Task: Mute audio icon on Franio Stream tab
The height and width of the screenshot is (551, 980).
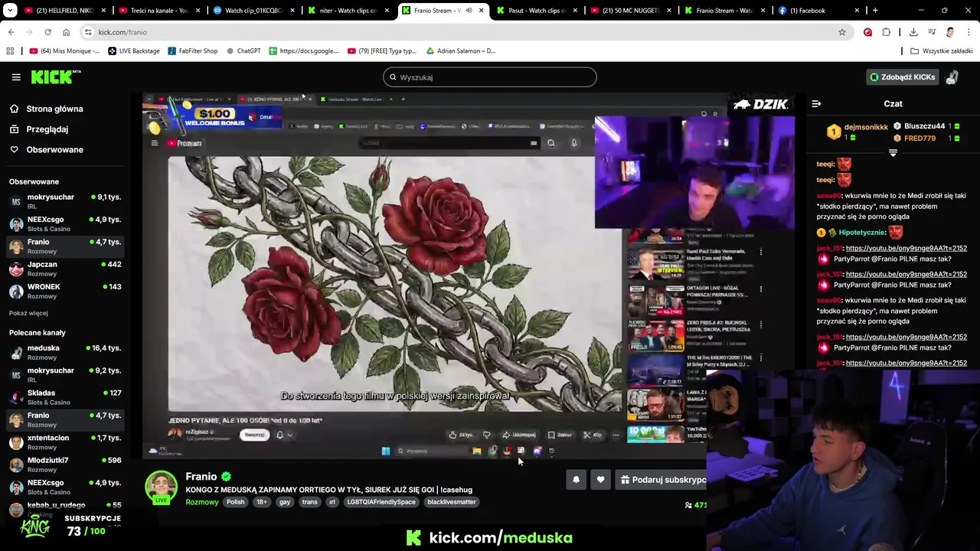Action: pos(469,11)
